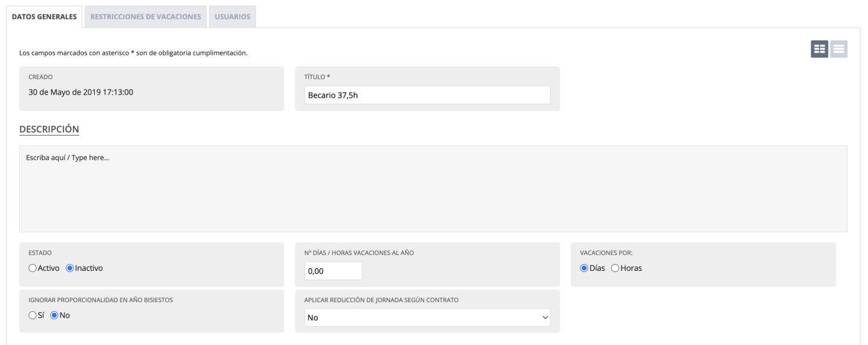Viewport: 868px width, 345px height.
Task: Set vacations by Horas
Action: click(615, 268)
